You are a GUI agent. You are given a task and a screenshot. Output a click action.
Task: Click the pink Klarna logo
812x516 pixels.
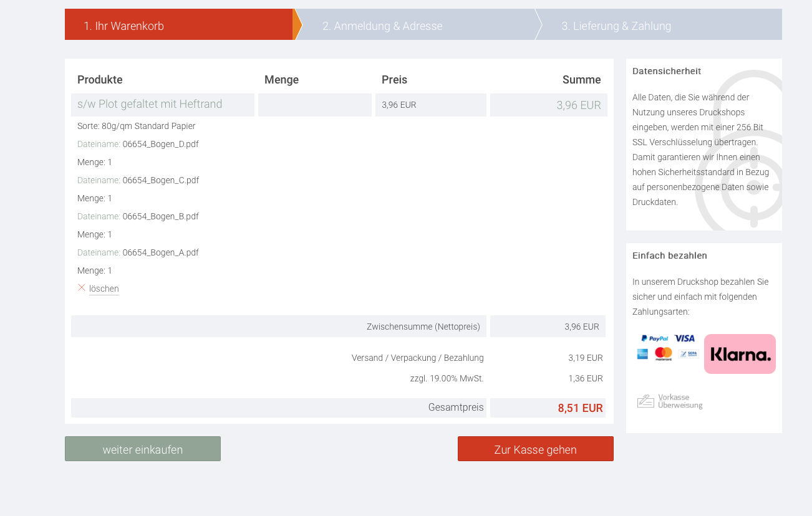[740, 354]
